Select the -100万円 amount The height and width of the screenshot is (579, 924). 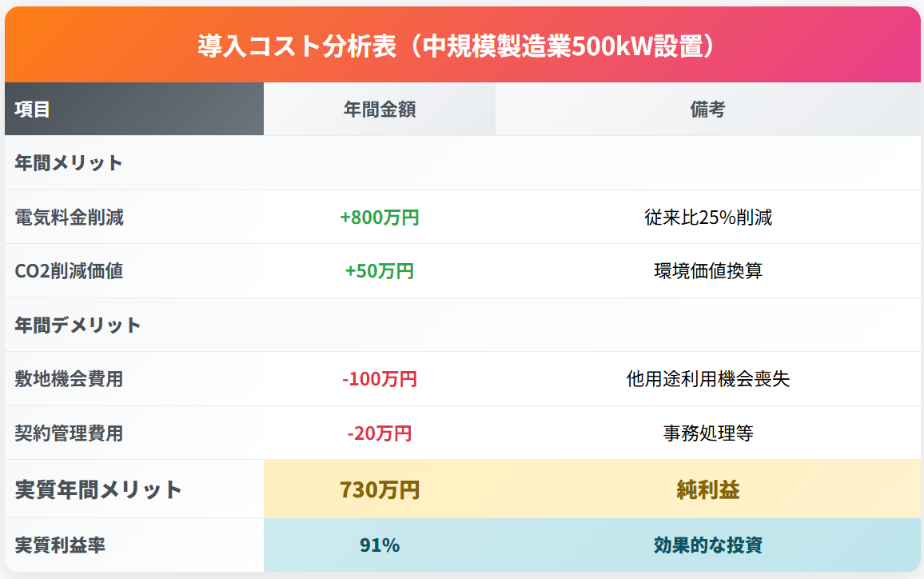379,379
